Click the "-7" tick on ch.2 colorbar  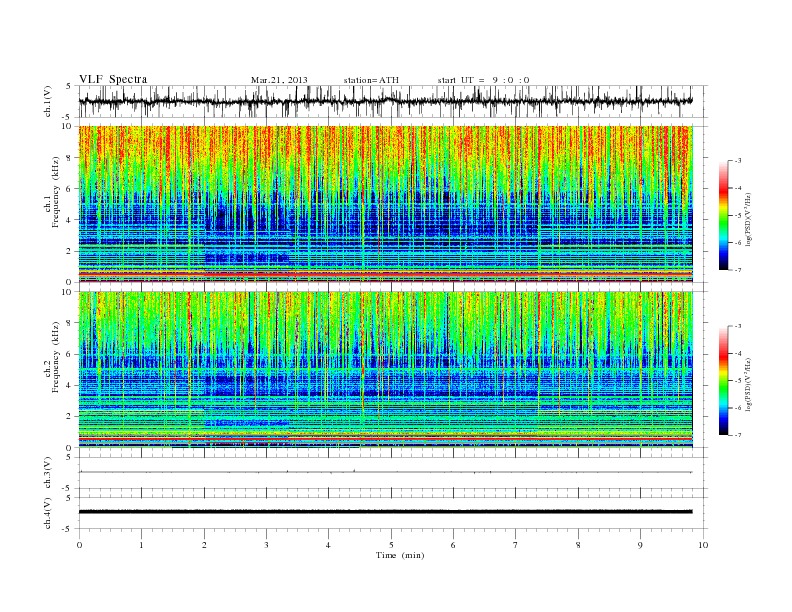(737, 435)
